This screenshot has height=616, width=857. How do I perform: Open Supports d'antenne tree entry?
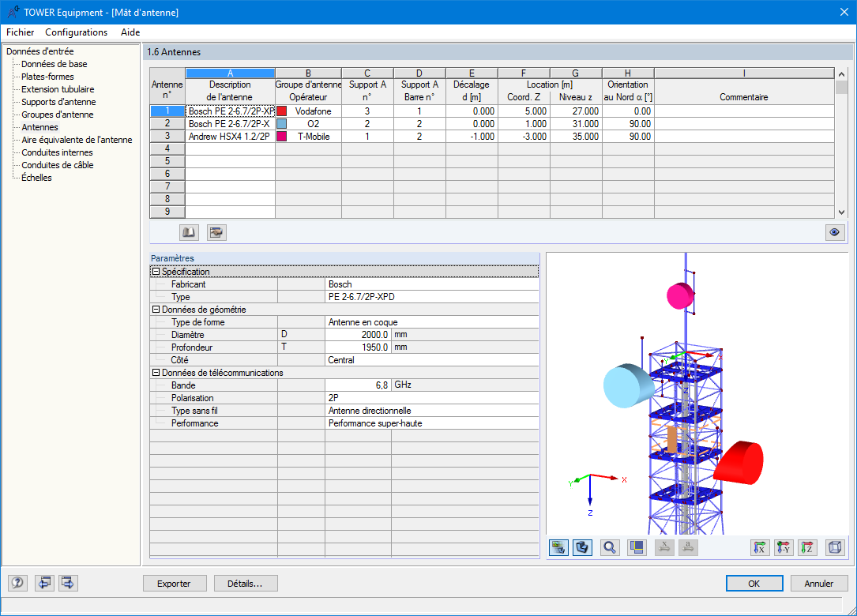tap(58, 102)
